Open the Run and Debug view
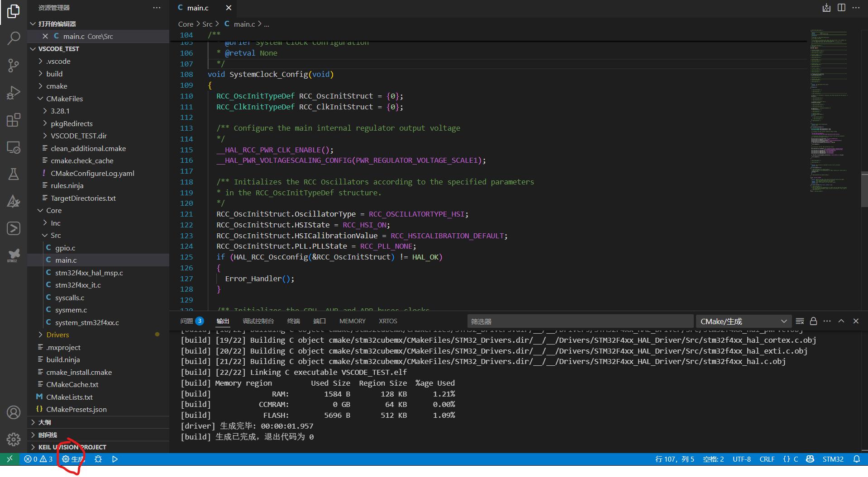The image size is (868, 477). [13, 92]
